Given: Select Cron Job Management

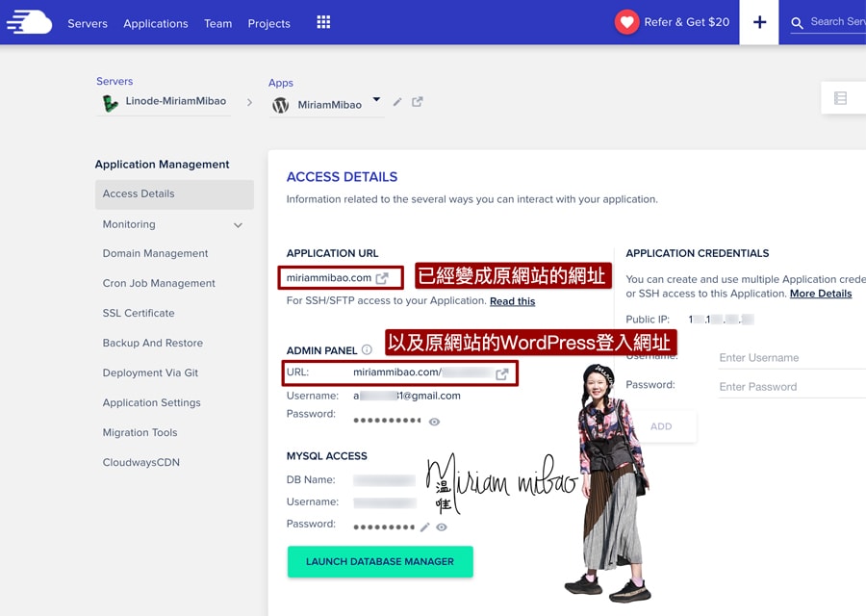Looking at the screenshot, I should (159, 283).
